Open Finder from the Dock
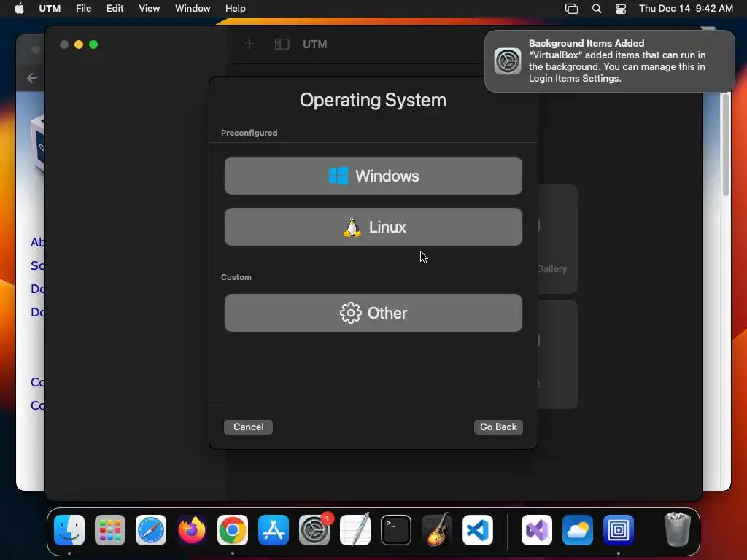The image size is (747, 560). coord(69,530)
